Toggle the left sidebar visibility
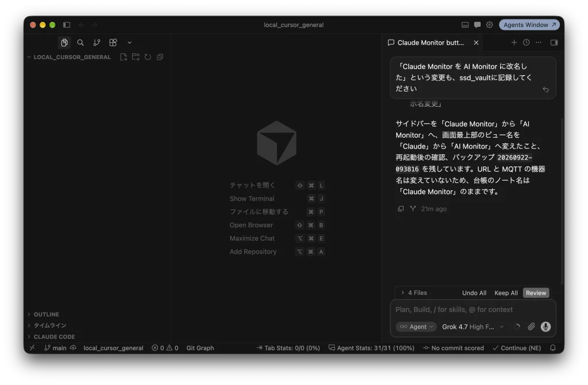588x385 pixels. 67,25
